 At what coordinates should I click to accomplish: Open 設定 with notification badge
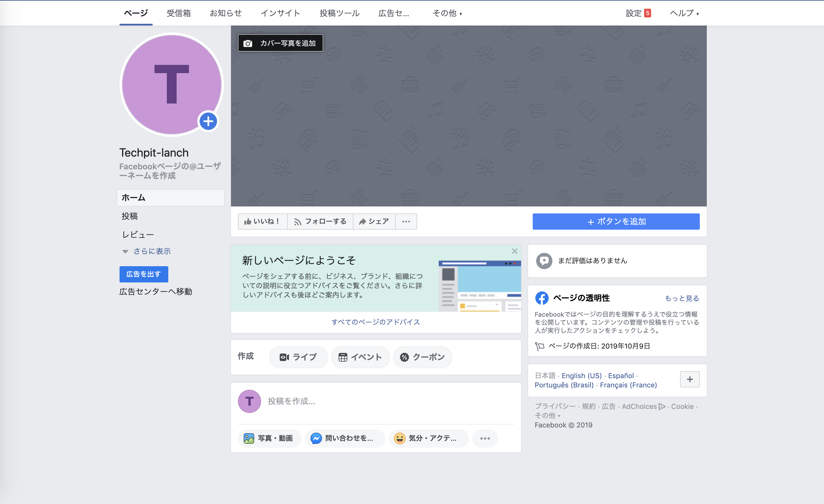point(638,13)
